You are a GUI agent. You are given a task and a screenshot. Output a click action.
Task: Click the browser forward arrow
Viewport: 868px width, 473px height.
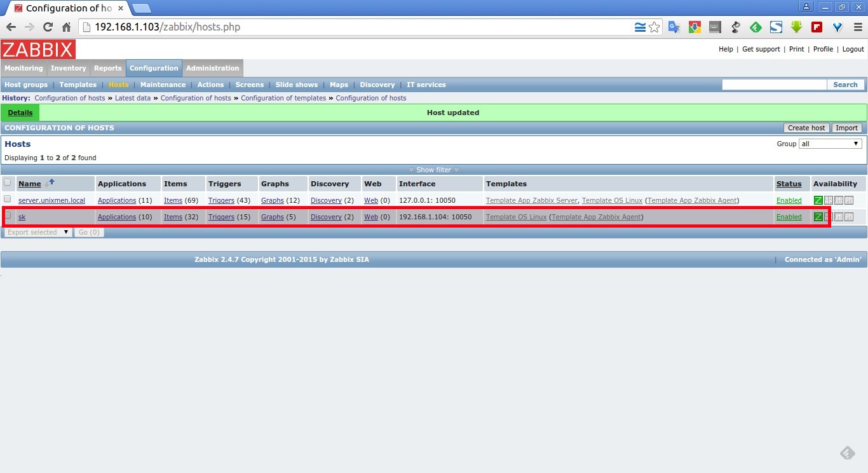click(29, 27)
